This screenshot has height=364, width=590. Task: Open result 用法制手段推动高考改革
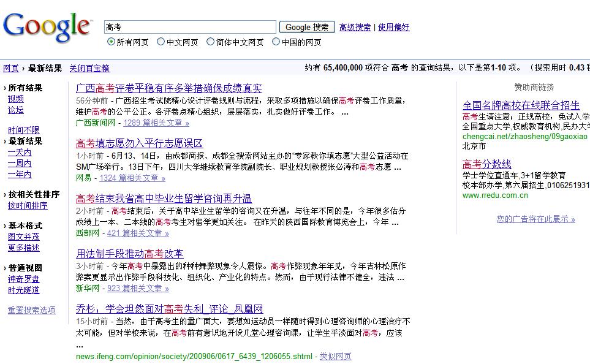click(x=130, y=254)
